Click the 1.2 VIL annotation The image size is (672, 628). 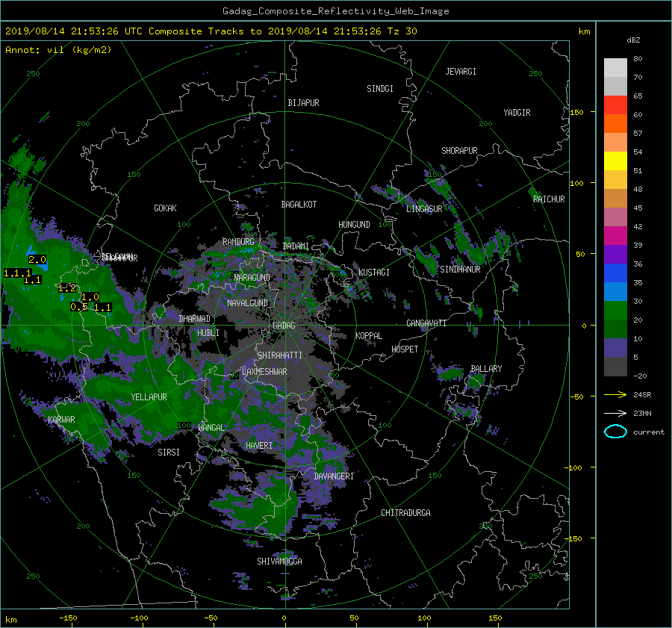coord(67,288)
